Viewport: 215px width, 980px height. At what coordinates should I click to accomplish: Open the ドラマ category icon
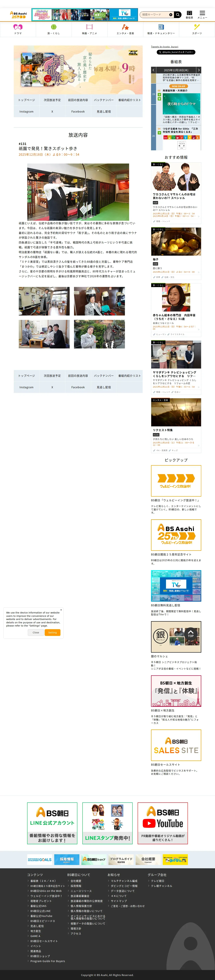18,27
